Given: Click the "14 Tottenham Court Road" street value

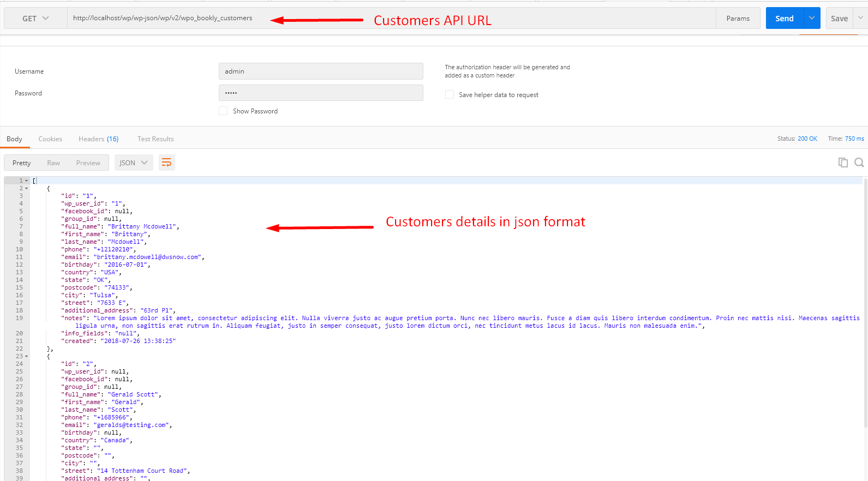Looking at the screenshot, I should point(142,471).
